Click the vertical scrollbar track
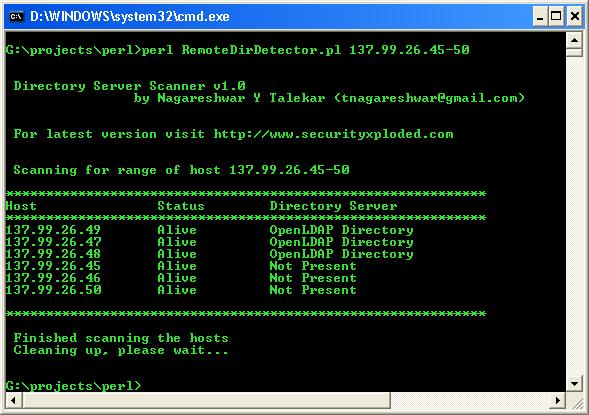The width and height of the screenshot is (589, 415). click(x=574, y=216)
